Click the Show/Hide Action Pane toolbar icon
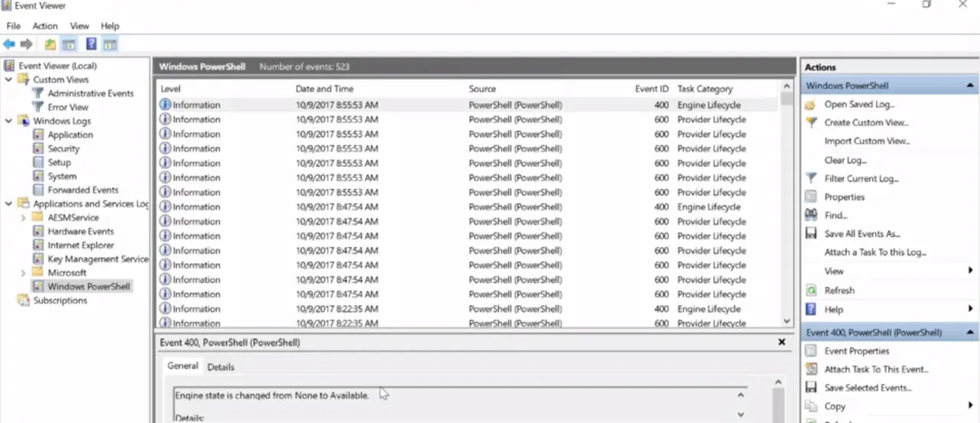The width and height of the screenshot is (980, 423). (110, 44)
